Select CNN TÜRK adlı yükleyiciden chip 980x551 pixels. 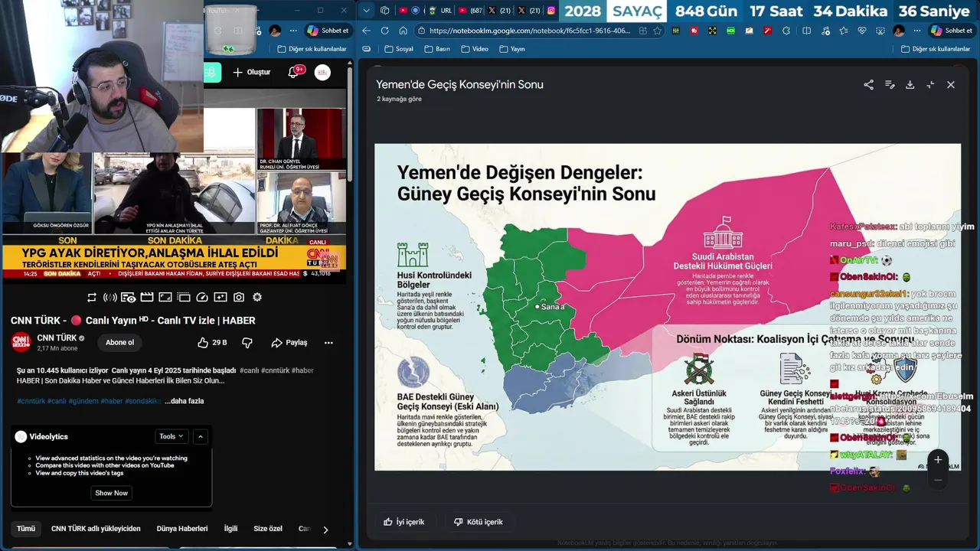(x=96, y=529)
